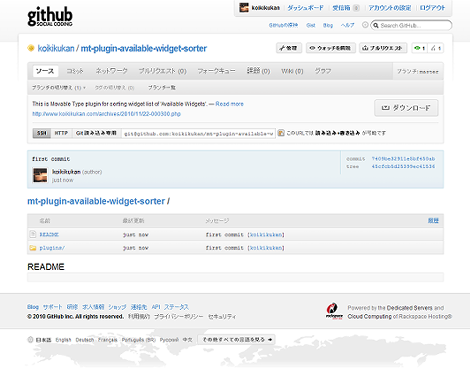Click the Read more link
This screenshot has height=368, width=470.
(229, 104)
